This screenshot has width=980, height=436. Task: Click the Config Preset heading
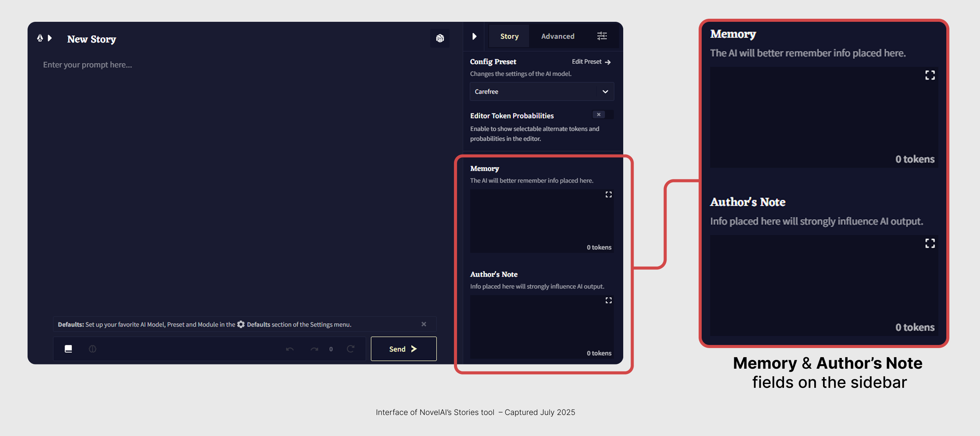pyautogui.click(x=493, y=62)
